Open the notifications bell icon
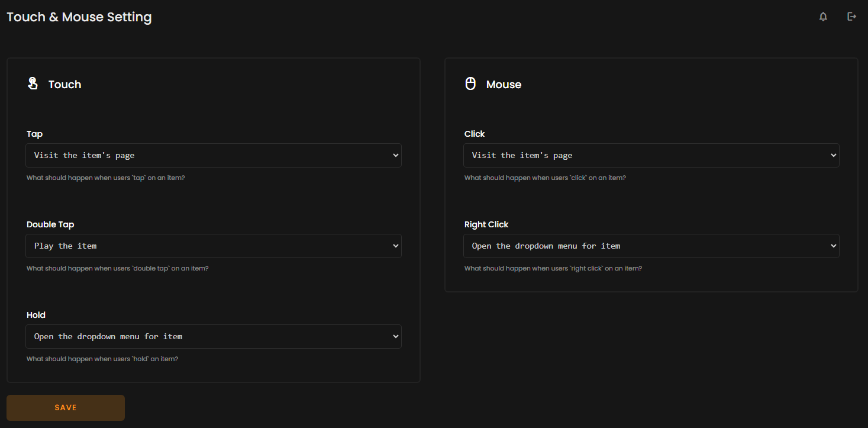This screenshot has width=868, height=428. [823, 17]
